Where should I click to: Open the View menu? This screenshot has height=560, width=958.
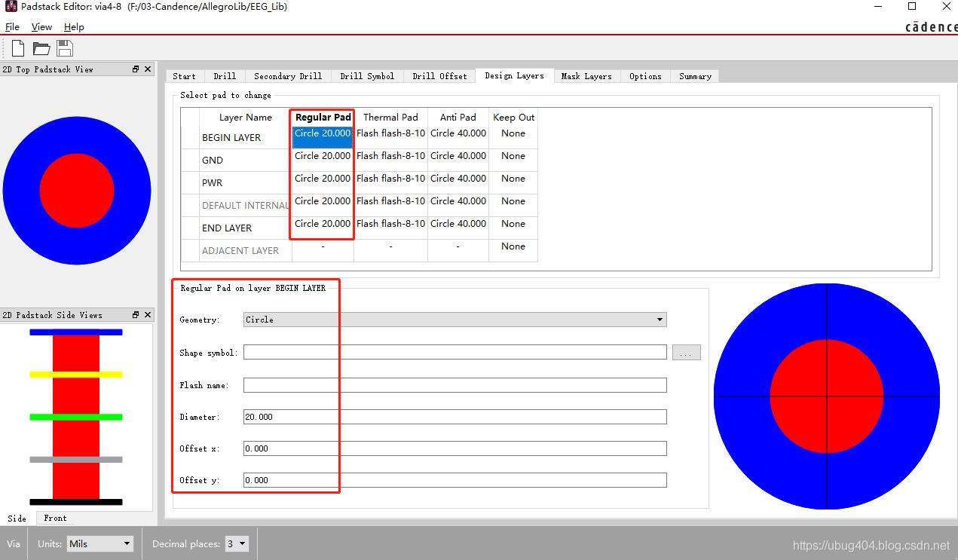click(41, 27)
